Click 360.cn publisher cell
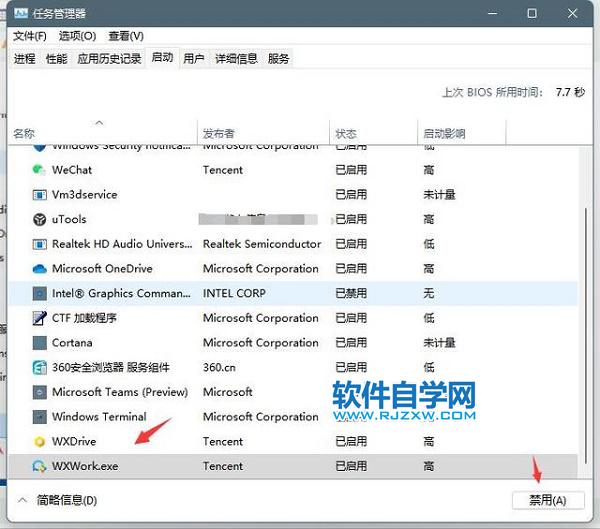Screen dimensions: 600x529 pos(219,367)
